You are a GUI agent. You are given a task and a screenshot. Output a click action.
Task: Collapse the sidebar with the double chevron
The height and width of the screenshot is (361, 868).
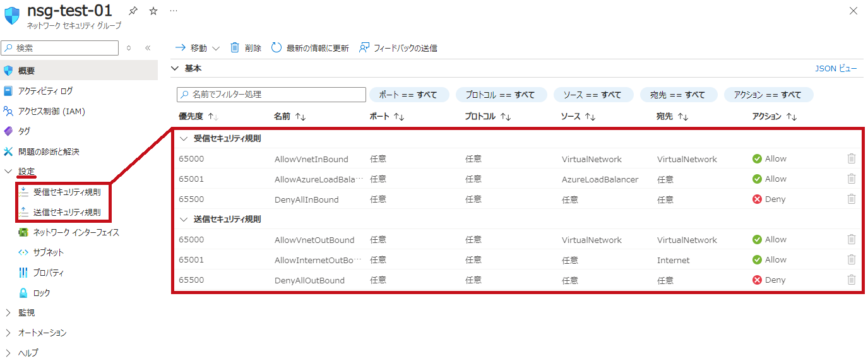pos(148,48)
